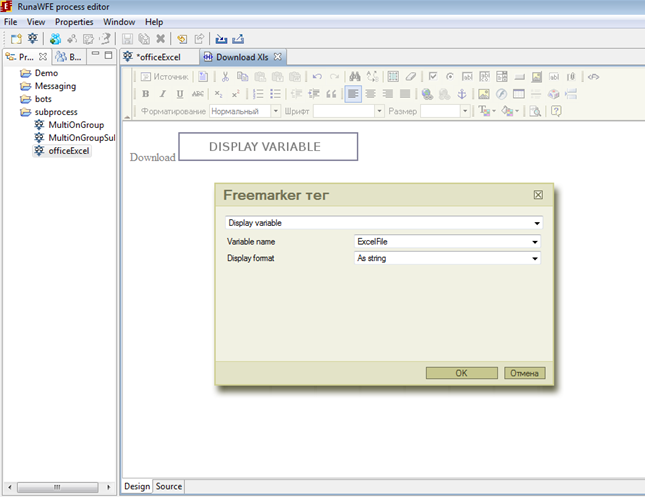Click the numbered list icon
The height and width of the screenshot is (497, 648).
pyautogui.click(x=258, y=94)
